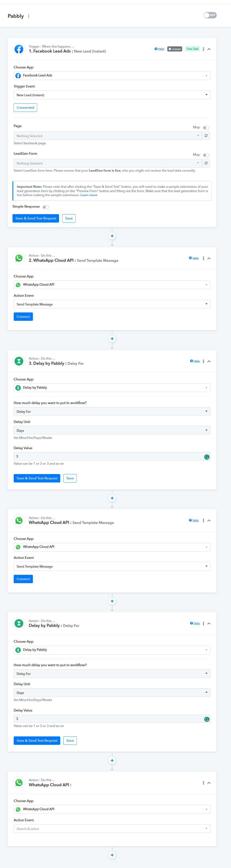Open Help for the second Delay by Pabbly step
The image size is (231, 868).
pyautogui.click(x=195, y=623)
